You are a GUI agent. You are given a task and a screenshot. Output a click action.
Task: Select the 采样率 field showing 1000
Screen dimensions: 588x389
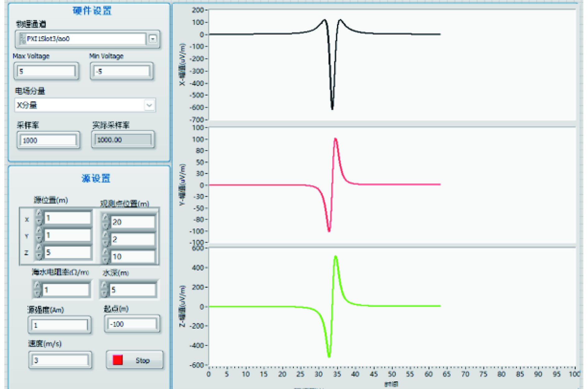click(48, 140)
